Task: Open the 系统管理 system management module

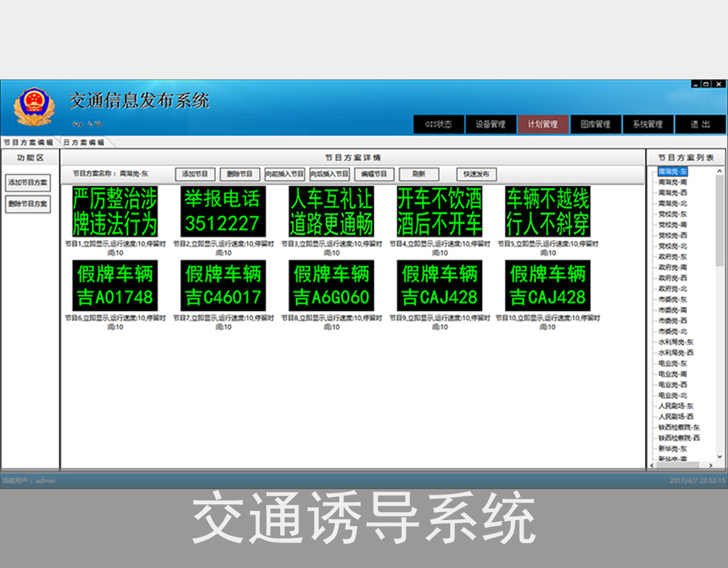Action: [649, 124]
